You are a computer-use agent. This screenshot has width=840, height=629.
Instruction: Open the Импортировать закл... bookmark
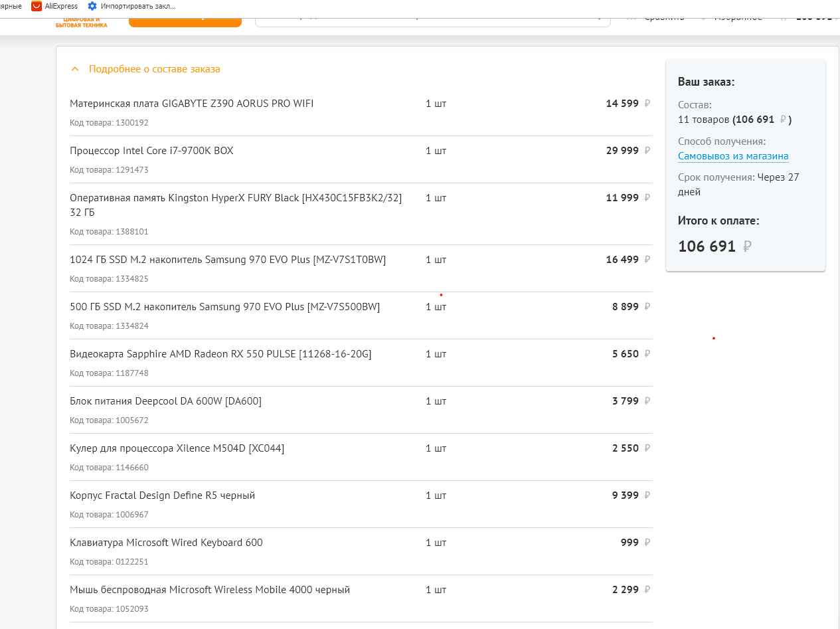131,6
